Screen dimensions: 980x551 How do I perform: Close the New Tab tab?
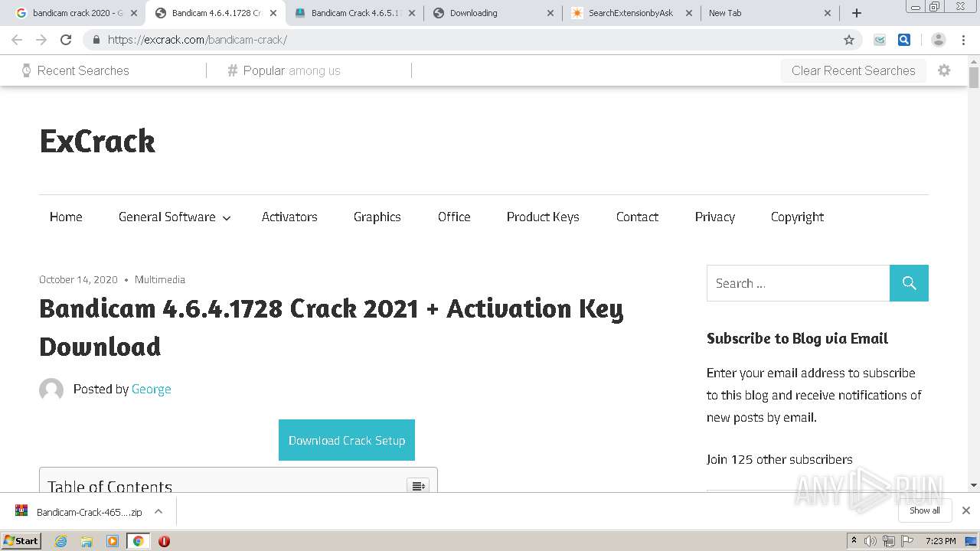(827, 13)
